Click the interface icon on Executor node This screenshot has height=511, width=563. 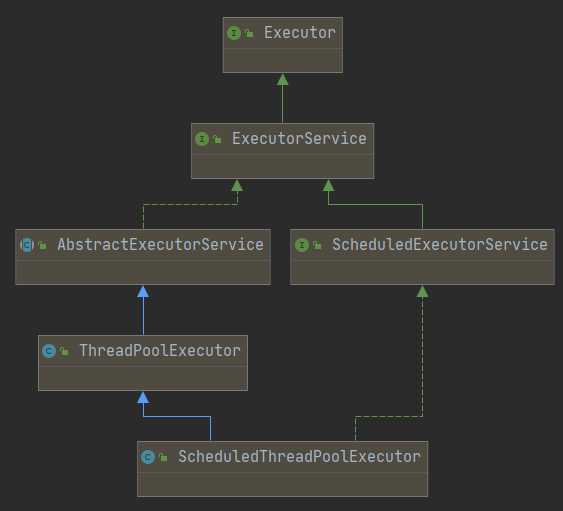tap(234, 33)
